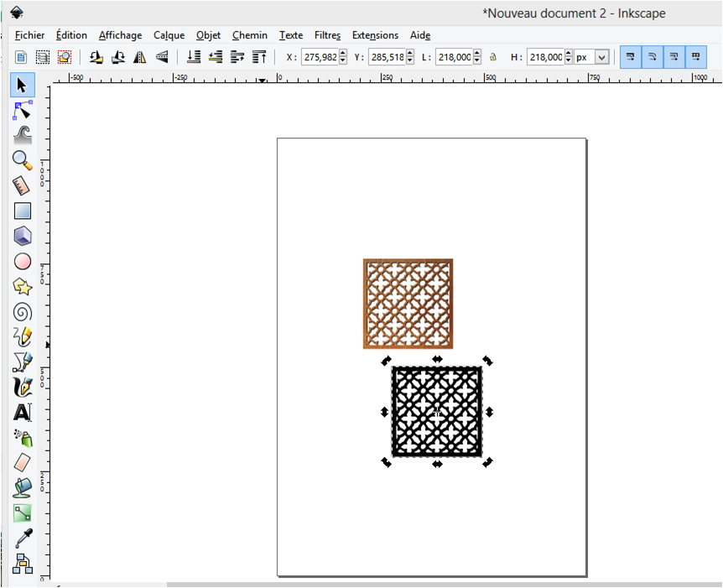Open the Extensions menu

coord(375,35)
